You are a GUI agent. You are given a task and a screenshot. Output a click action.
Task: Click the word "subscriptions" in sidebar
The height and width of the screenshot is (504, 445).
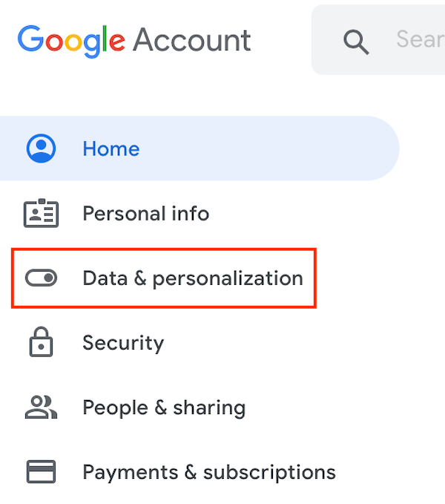(269, 472)
